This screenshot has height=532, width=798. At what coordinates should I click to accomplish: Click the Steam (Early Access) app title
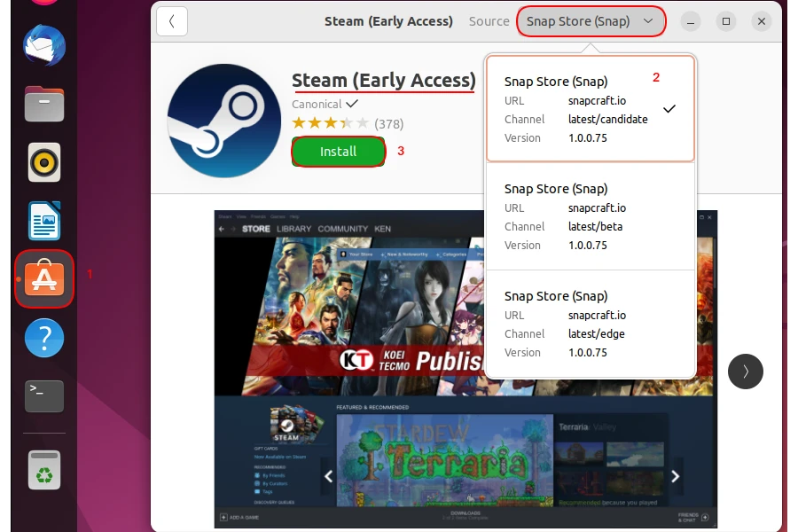pos(384,81)
